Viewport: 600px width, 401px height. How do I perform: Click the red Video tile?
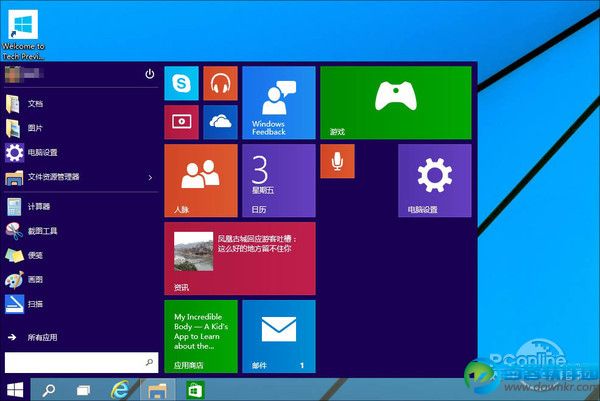(181, 122)
